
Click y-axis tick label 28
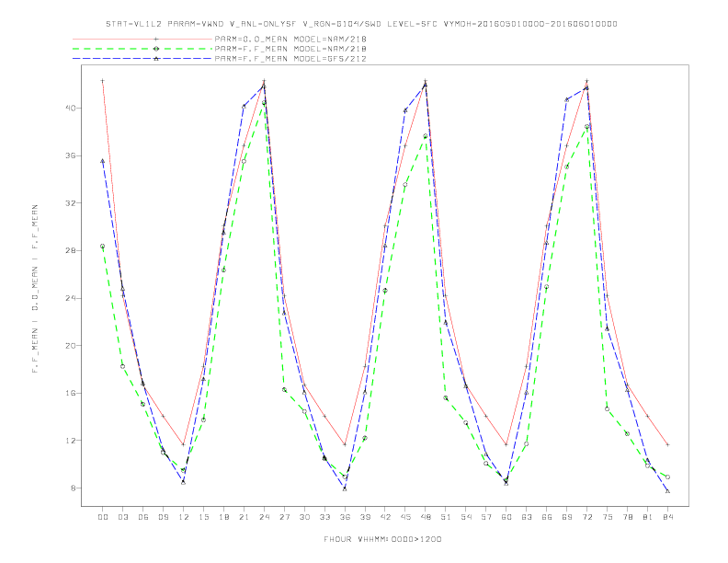point(72,250)
